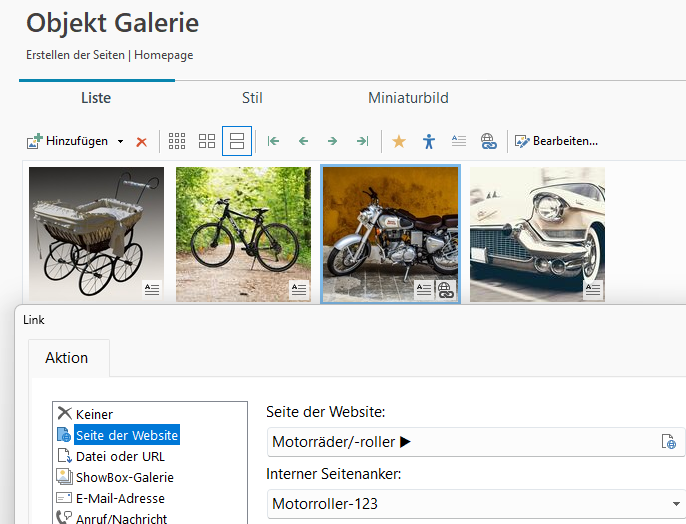Image resolution: width=686 pixels, height=524 pixels.
Task: Click the gold star favorite icon
Action: 399,141
